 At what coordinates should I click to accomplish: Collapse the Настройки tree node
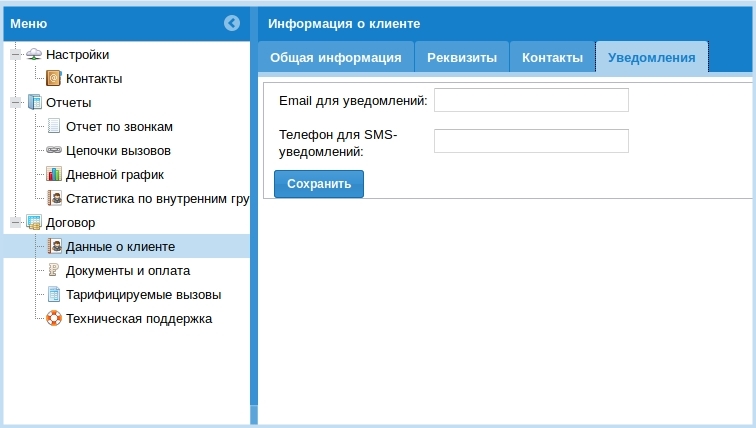click(x=16, y=55)
